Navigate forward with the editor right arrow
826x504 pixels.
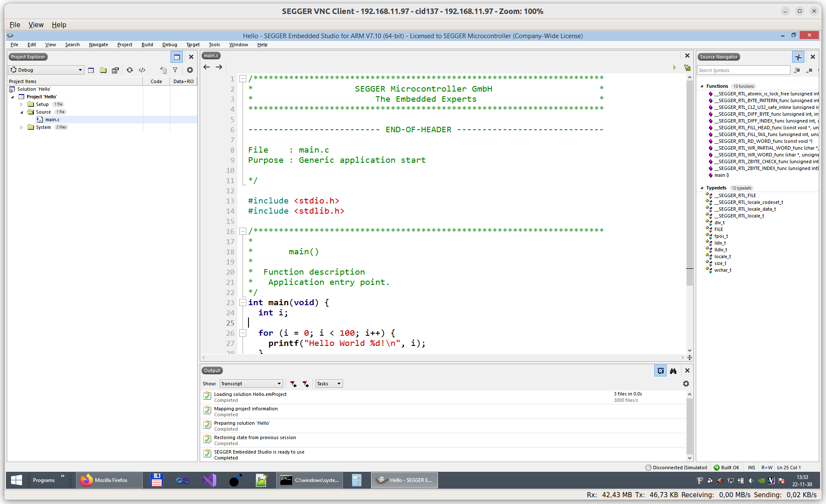(219, 67)
